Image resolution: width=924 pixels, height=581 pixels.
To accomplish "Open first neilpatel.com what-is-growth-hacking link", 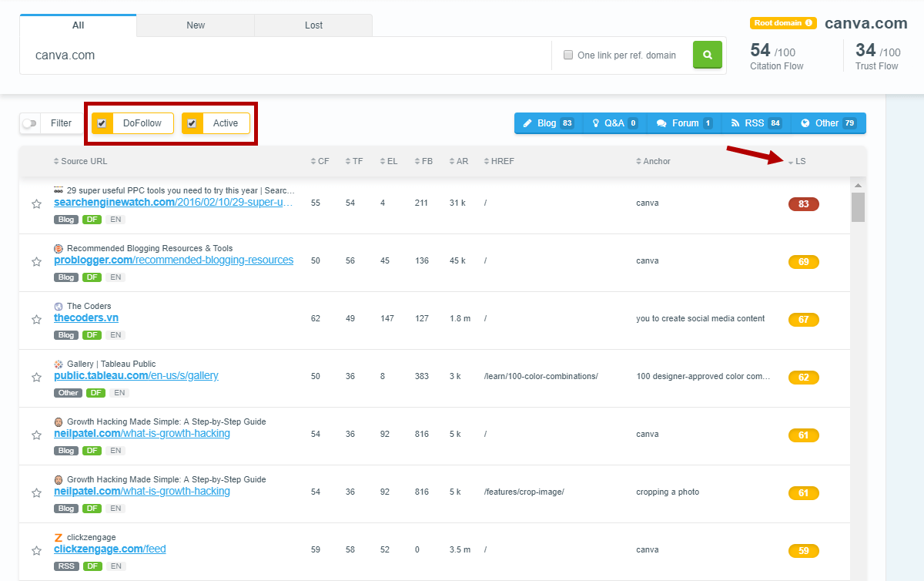I will (142, 434).
